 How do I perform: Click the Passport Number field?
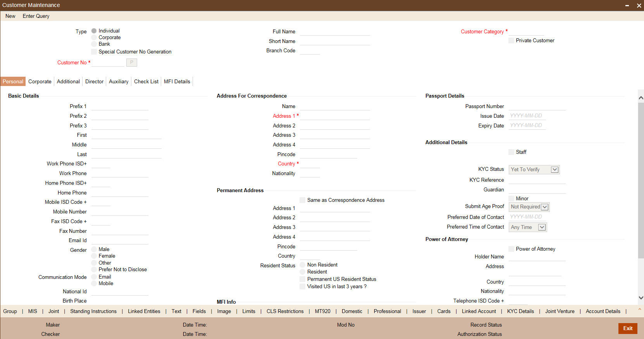pos(537,106)
